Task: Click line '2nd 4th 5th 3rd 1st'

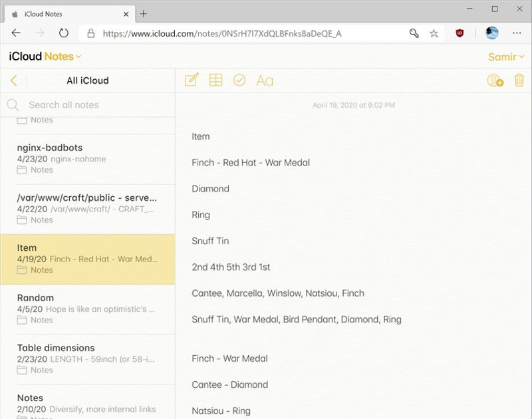Action: click(x=231, y=267)
